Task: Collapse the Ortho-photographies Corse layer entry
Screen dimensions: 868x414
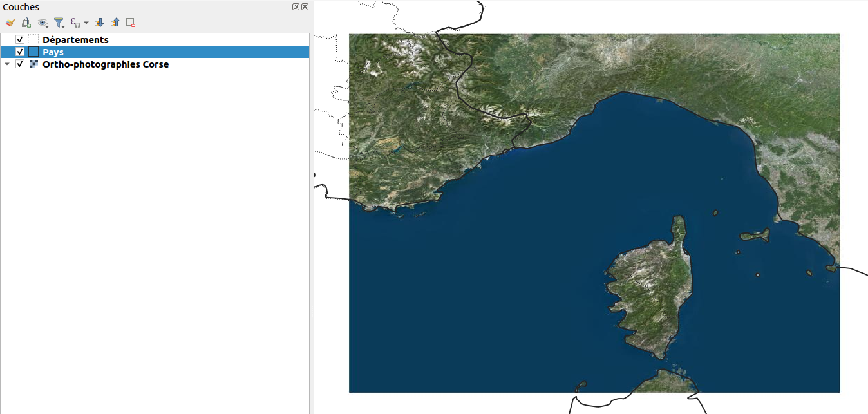Action: (x=7, y=64)
